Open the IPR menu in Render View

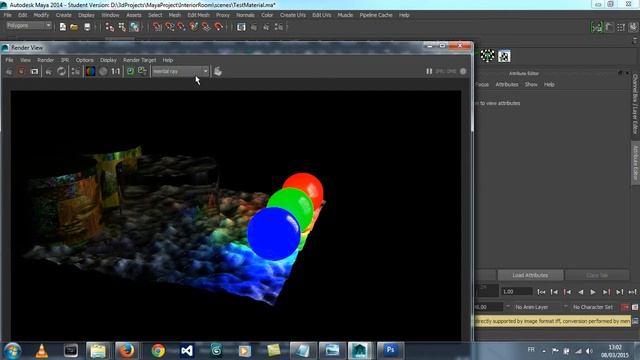coord(65,60)
